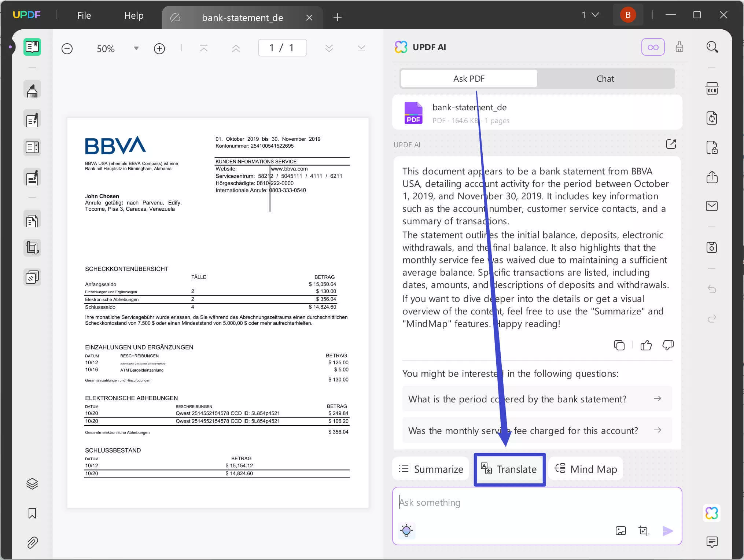Click the Mind Map button
Screen dimensions: 744x560
tap(586, 469)
